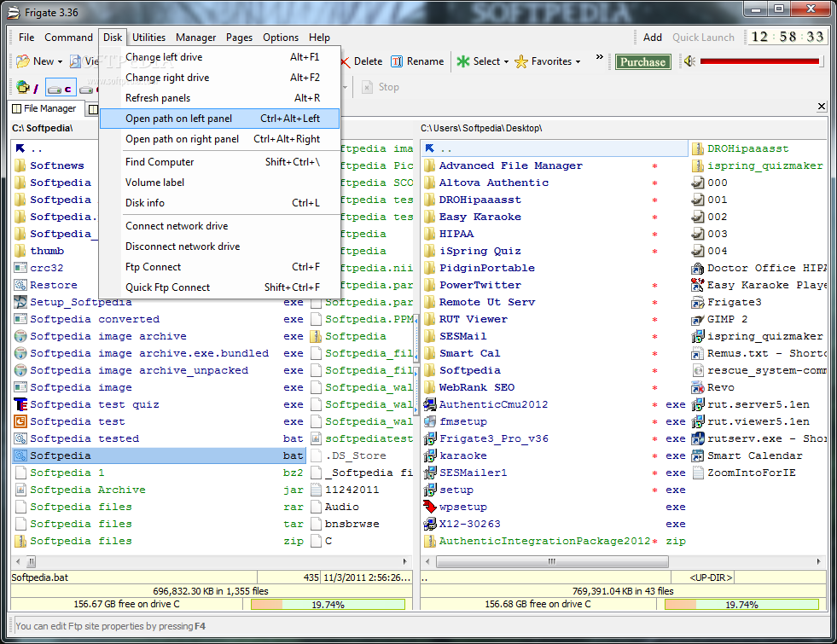Choose Disk info menu entry
The height and width of the screenshot is (644, 837).
[x=219, y=203]
